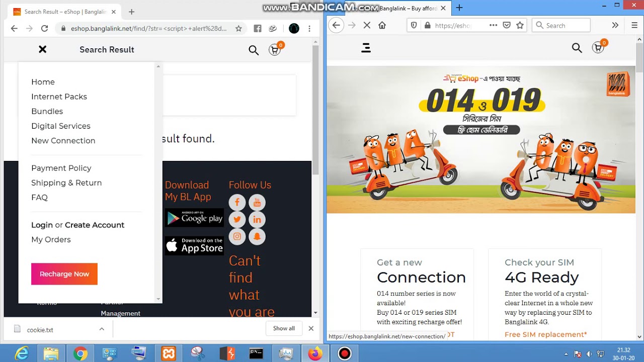Open the Payment Policy link

(x=61, y=168)
